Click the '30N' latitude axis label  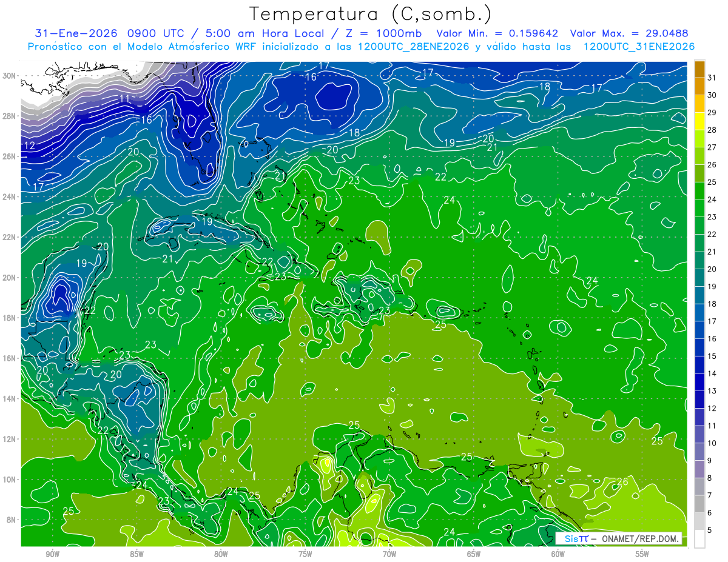coord(9,76)
